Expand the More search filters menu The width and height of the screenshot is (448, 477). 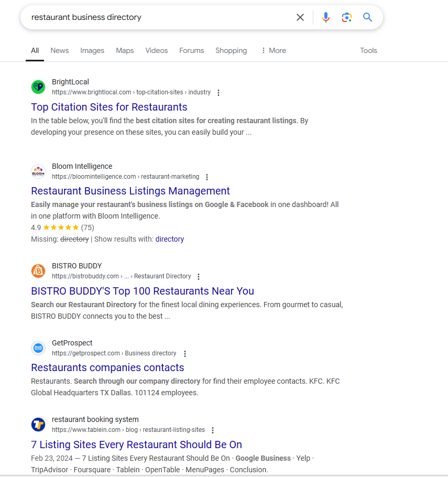click(x=274, y=51)
